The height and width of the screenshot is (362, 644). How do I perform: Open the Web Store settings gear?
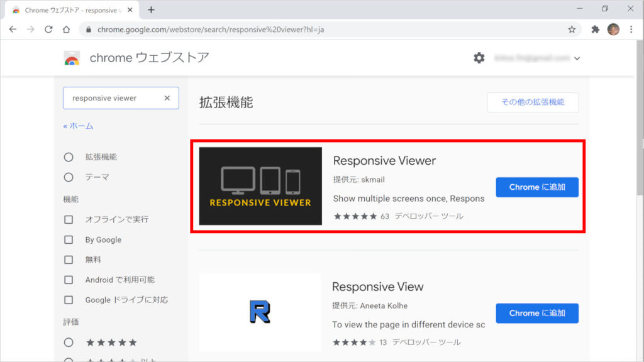(x=479, y=57)
